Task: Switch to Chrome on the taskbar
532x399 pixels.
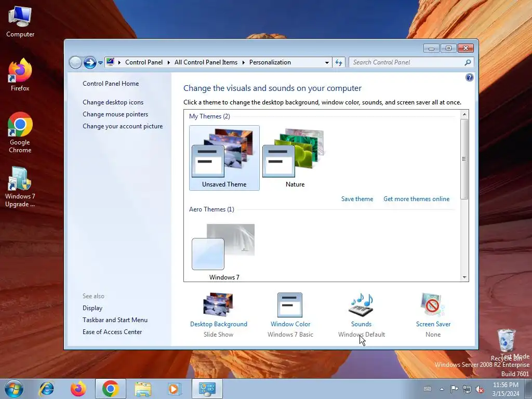Action: coord(110,389)
